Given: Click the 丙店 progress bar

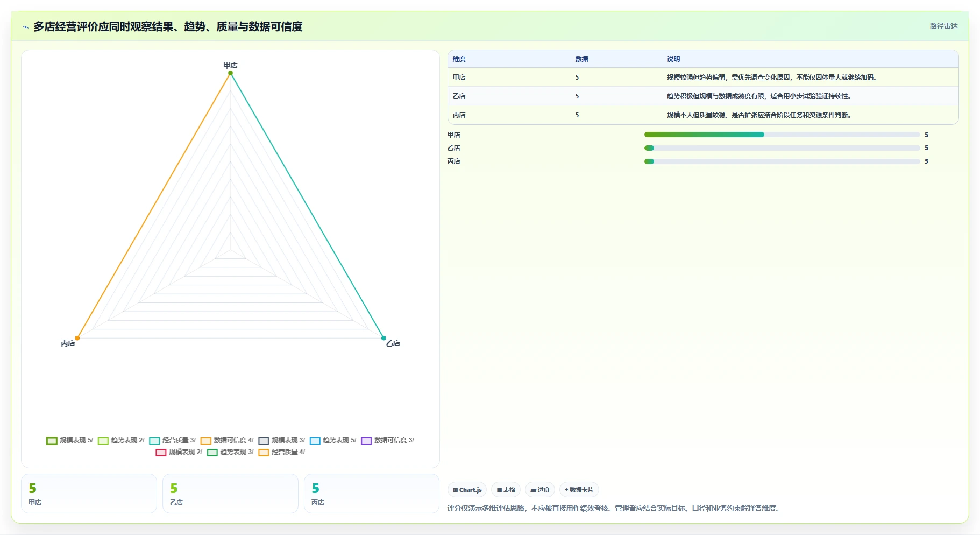Looking at the screenshot, I should tap(782, 161).
